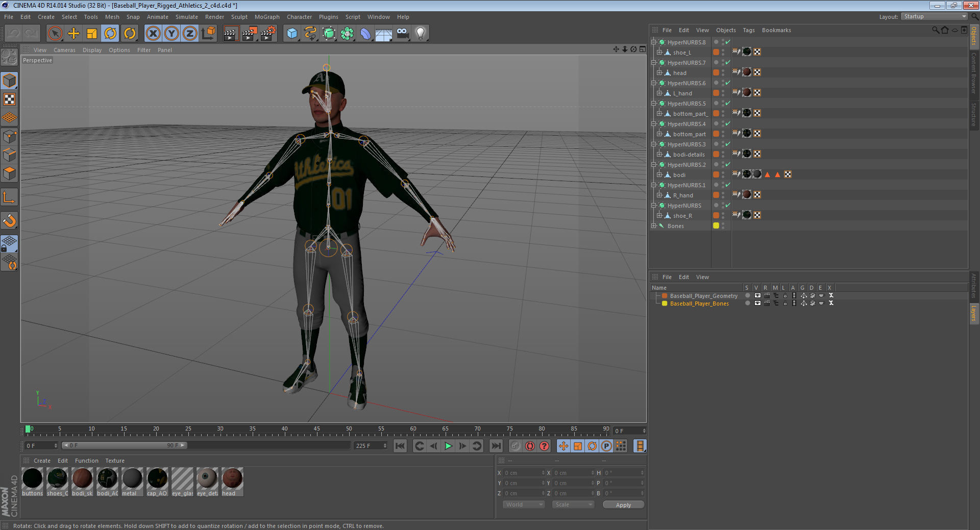Add a Light object from toolbar
The width and height of the screenshot is (980, 530).
pos(421,34)
